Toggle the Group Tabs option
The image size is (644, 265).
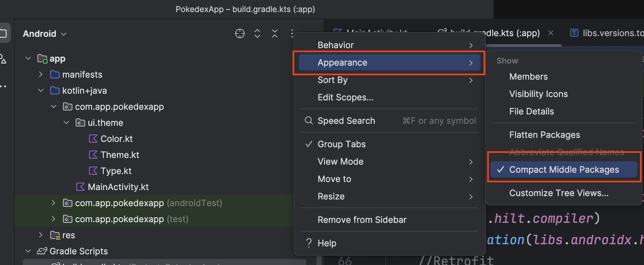coord(341,144)
